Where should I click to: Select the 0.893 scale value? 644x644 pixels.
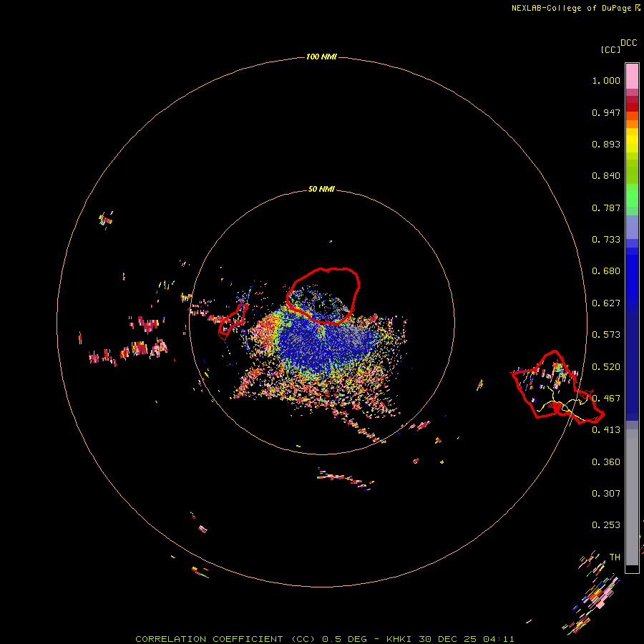[606, 144]
